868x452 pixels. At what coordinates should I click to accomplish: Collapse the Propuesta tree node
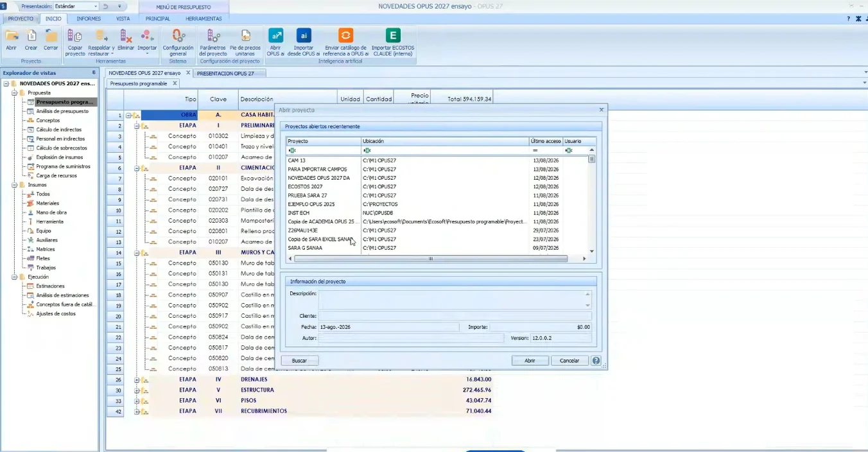click(x=13, y=93)
